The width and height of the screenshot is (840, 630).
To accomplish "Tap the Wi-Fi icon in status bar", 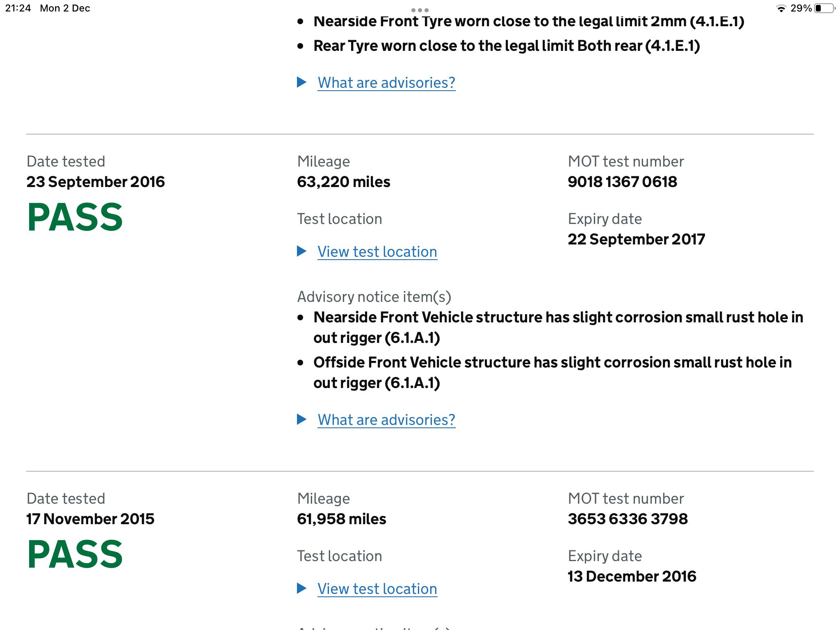I will click(781, 9).
